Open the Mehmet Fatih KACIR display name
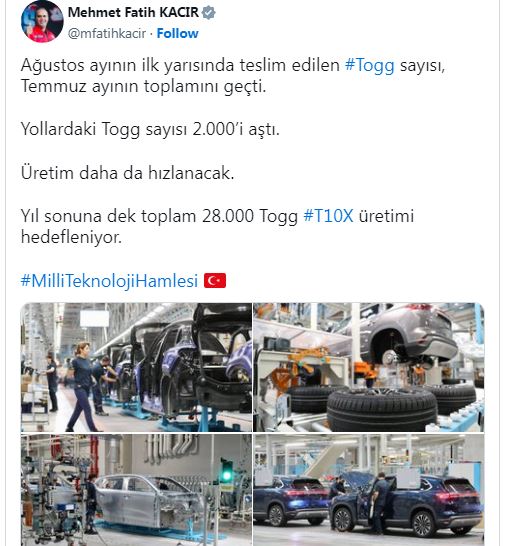507x546 pixels. click(x=133, y=13)
